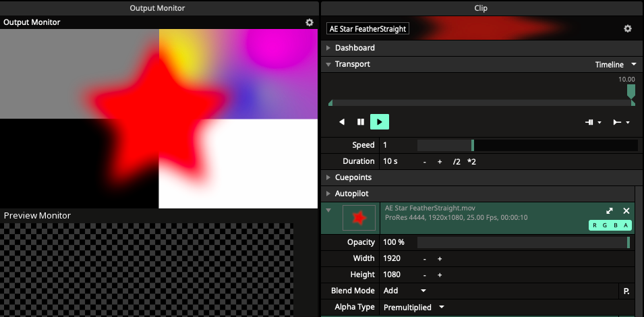Open the Blend Mode dropdown
Screen dimensions: 644x317
point(405,291)
